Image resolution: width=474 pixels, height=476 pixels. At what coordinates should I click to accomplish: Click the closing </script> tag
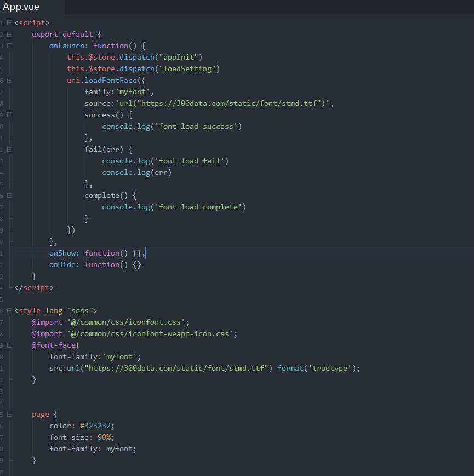[x=33, y=287]
